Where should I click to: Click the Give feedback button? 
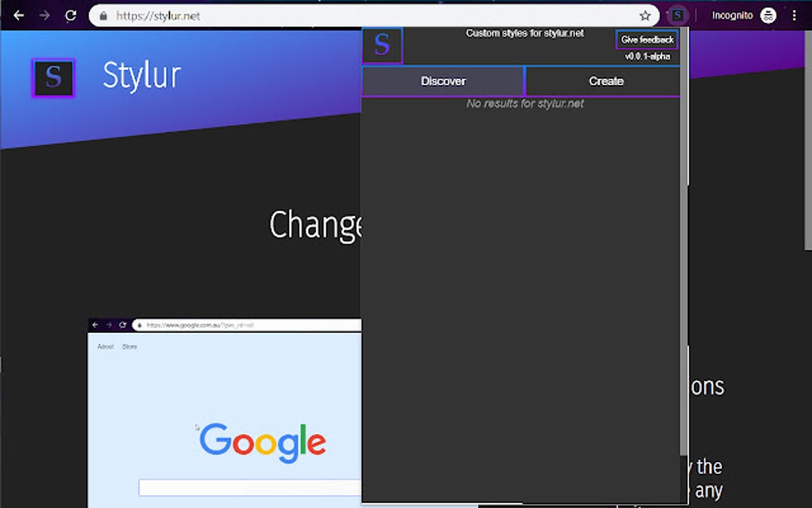(x=646, y=39)
